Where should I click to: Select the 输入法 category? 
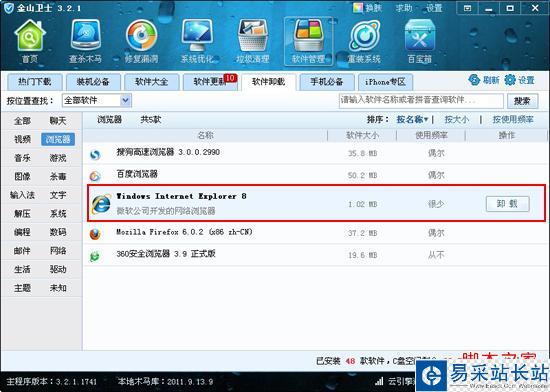22,195
